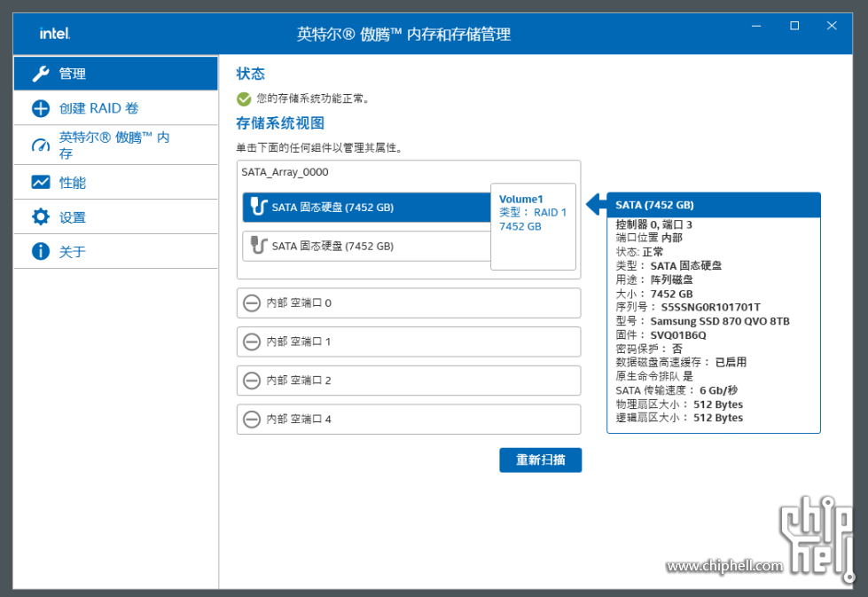Click the cable icon of the highlighted SATA 固态硬盘

259,207
